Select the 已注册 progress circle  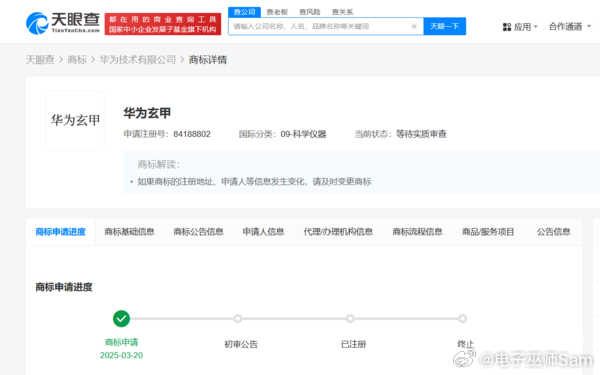pyautogui.click(x=350, y=318)
